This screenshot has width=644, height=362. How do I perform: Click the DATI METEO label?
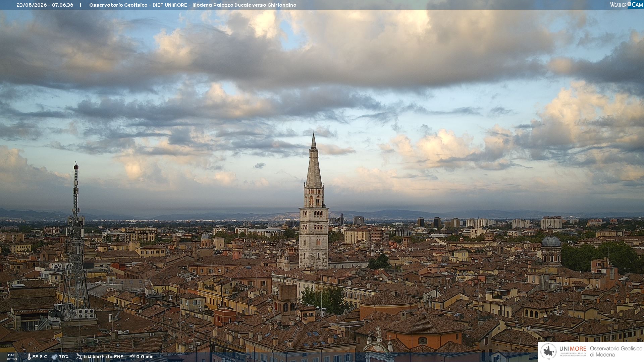coord(12,357)
